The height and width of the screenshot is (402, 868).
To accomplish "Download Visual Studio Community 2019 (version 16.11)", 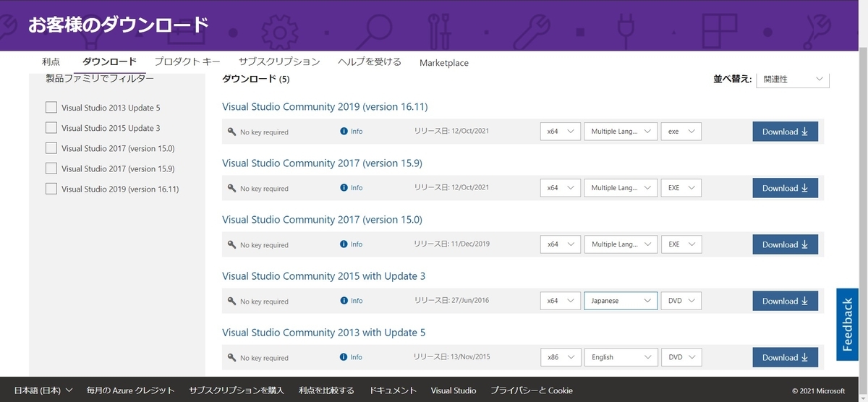I will pos(786,132).
